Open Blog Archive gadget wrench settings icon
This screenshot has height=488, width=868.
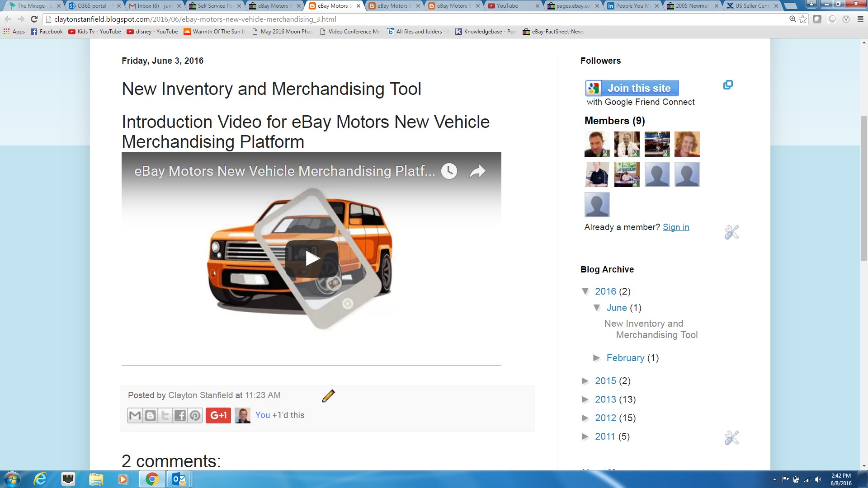[731, 437]
